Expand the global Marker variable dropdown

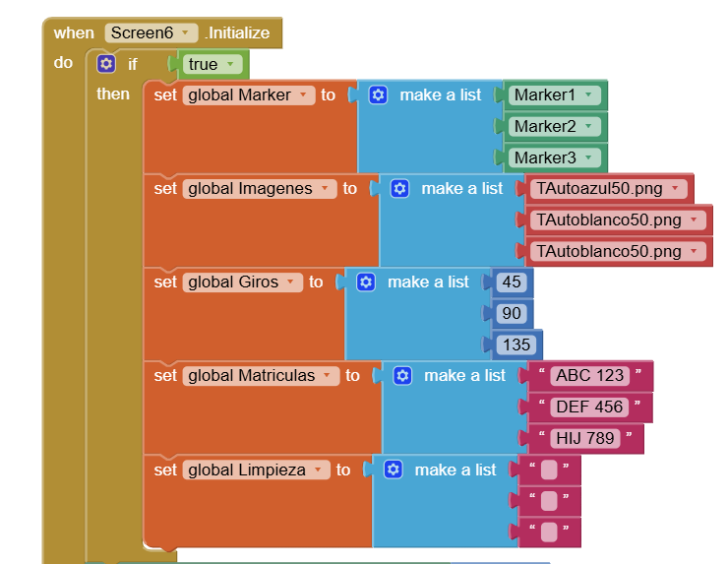coord(249,95)
